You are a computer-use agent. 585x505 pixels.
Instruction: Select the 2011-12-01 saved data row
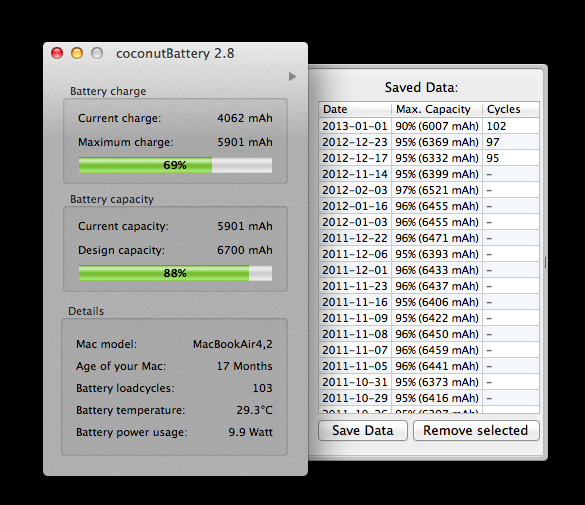pyautogui.click(x=429, y=270)
